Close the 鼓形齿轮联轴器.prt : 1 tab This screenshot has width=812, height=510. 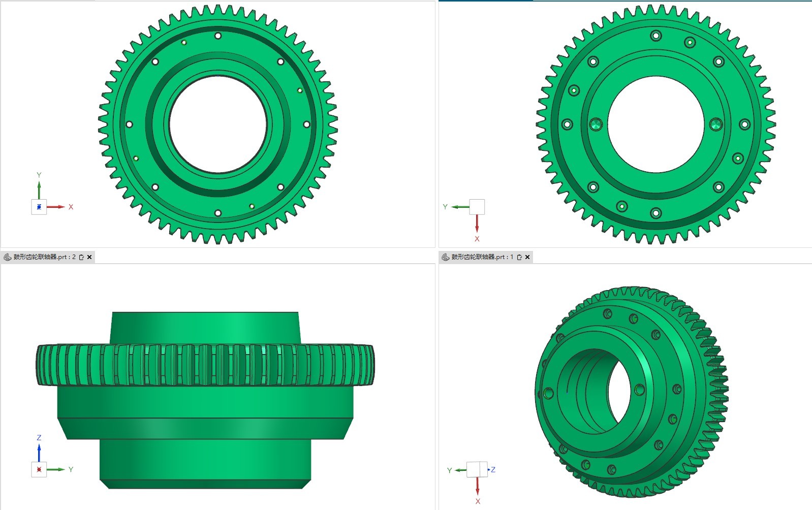(x=527, y=257)
